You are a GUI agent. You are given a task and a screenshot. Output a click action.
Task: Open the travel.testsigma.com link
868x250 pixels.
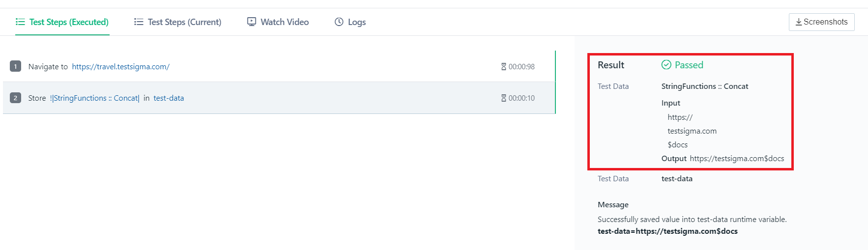(x=121, y=67)
